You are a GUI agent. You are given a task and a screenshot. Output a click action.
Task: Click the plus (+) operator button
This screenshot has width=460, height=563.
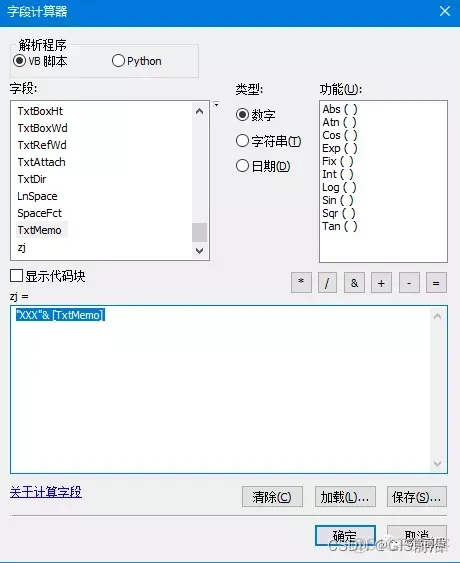[x=381, y=283]
